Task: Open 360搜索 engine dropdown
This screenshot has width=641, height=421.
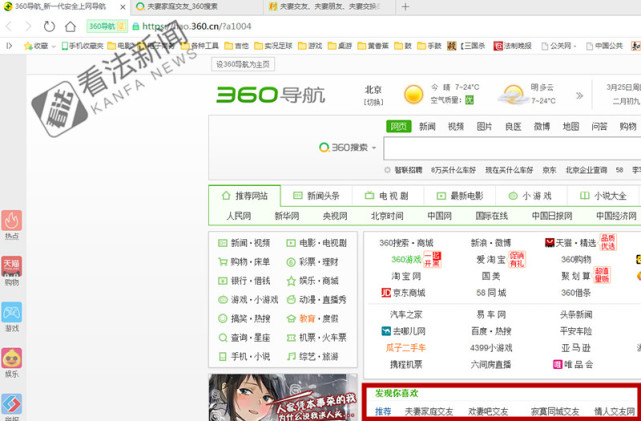Action: (x=347, y=148)
